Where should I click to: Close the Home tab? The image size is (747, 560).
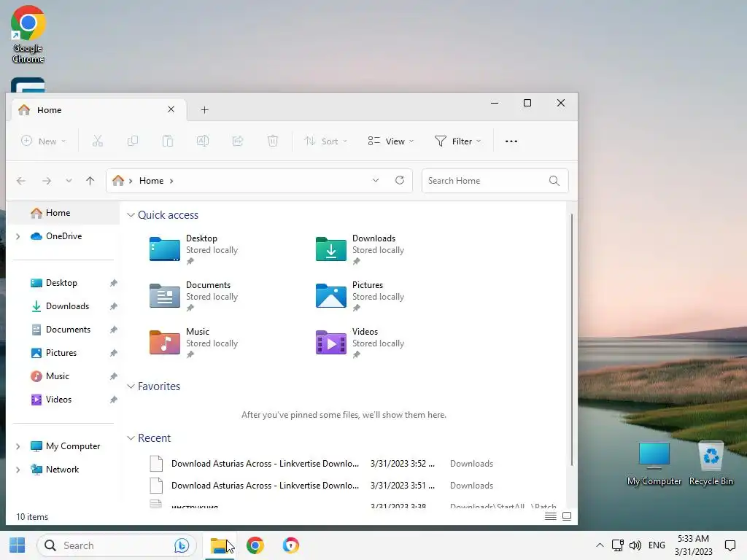point(171,109)
